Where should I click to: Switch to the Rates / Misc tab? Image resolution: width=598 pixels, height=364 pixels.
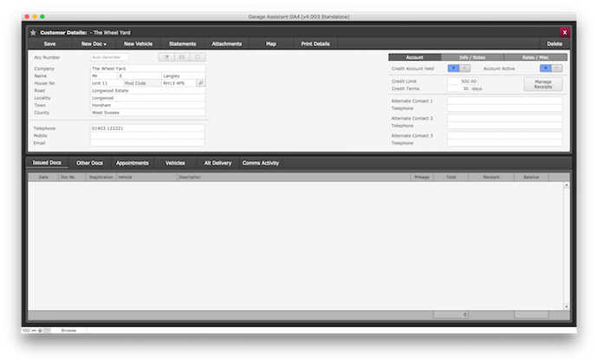537,57
